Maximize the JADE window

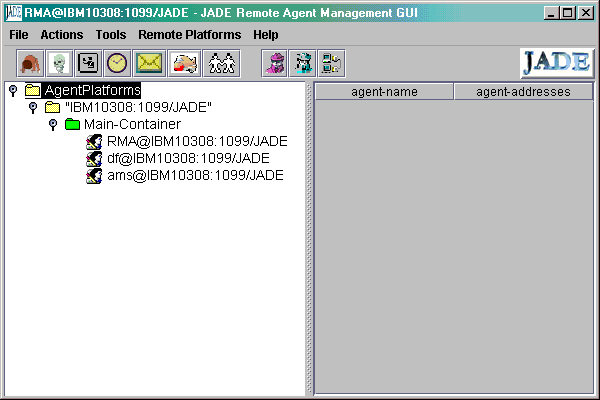pyautogui.click(x=568, y=13)
